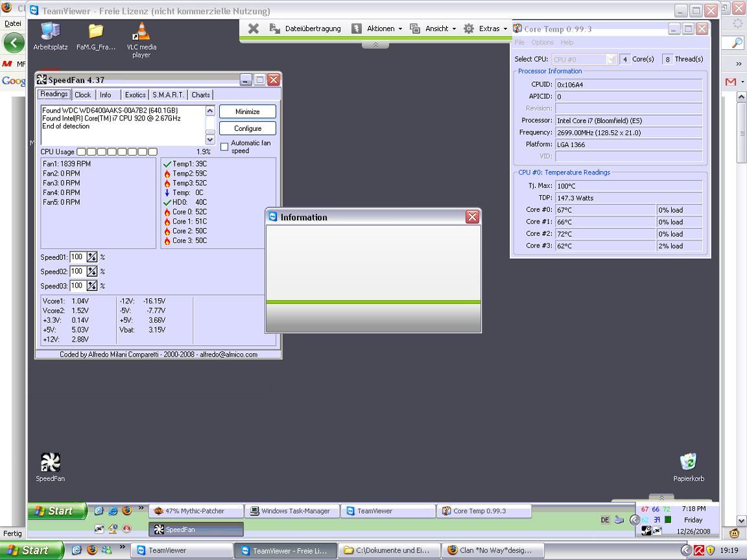747x560 pixels.
Task: Open the SpeedFan desktop shortcut
Action: click(x=50, y=467)
